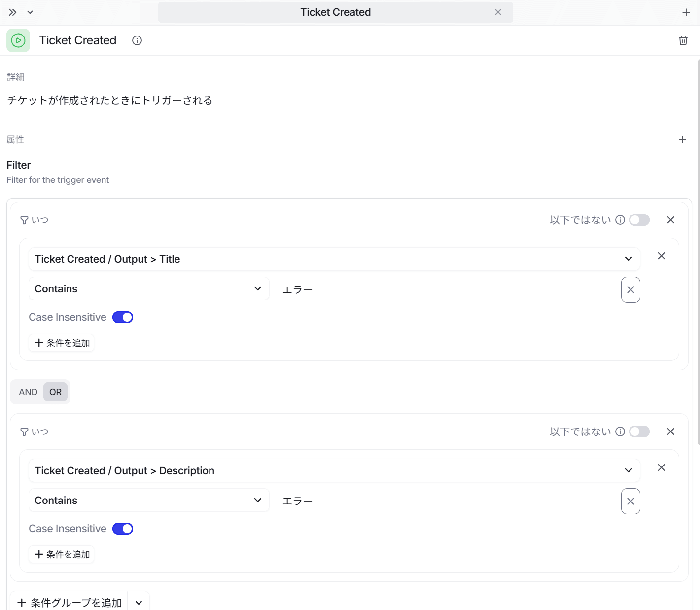Remove the Title filter group
700x610 pixels.
click(x=670, y=220)
